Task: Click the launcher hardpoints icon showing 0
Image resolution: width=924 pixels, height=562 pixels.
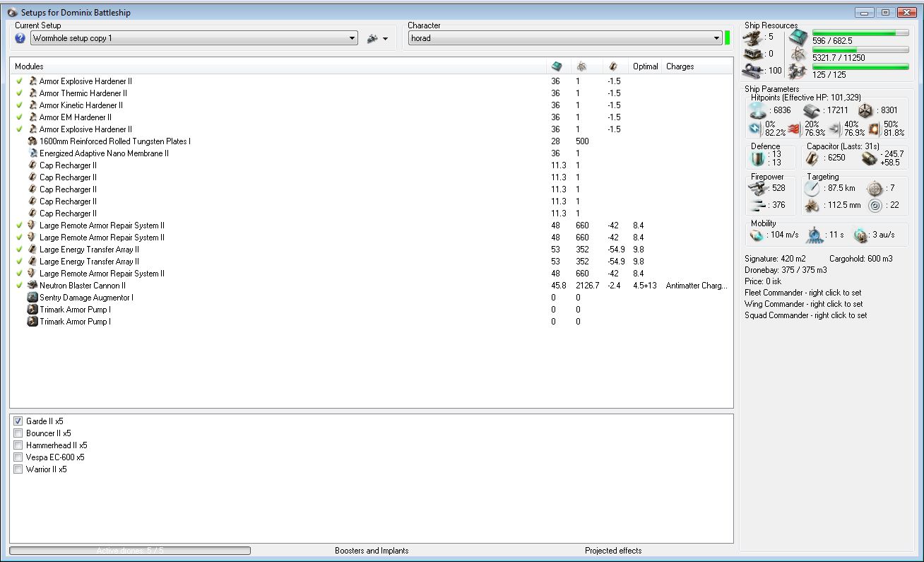Action: pos(753,54)
